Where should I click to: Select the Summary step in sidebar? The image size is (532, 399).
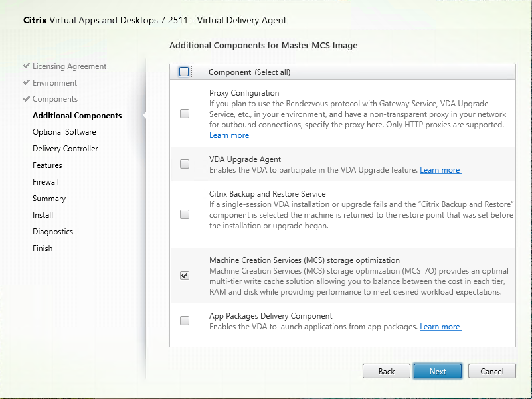coord(49,199)
